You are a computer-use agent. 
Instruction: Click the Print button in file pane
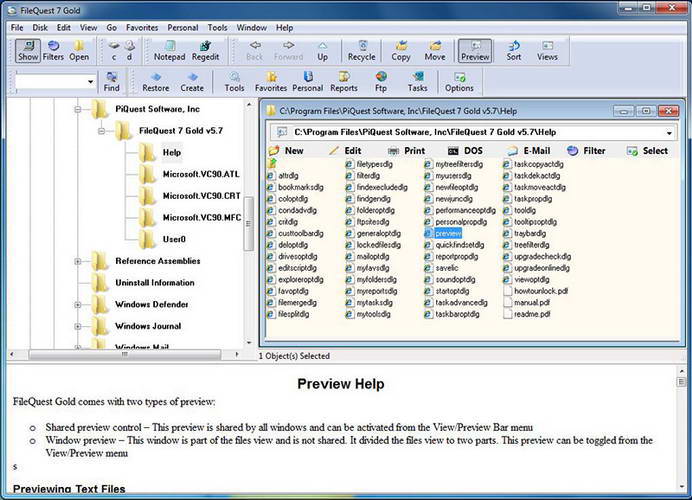coord(406,151)
